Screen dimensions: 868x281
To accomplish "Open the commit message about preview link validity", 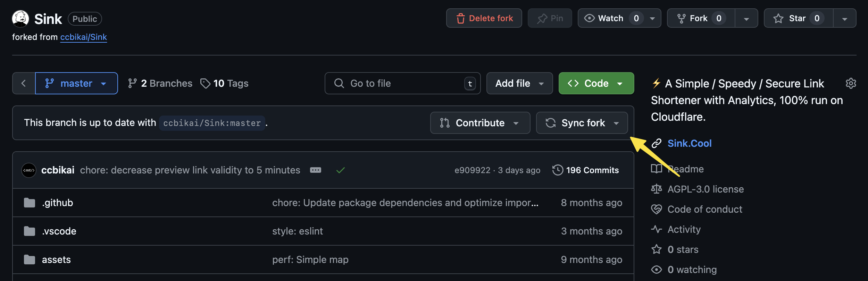I will click(x=190, y=170).
